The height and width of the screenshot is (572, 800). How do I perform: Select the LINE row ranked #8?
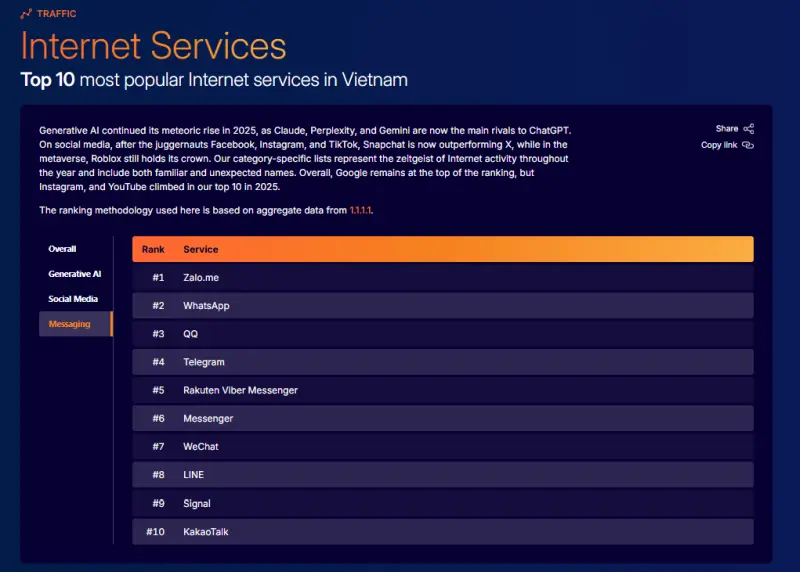193,475
